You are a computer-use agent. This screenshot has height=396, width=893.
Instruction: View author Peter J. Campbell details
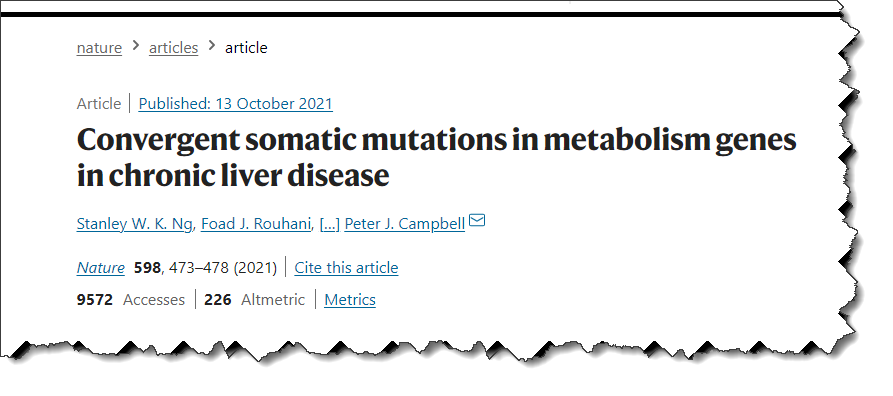coord(405,224)
